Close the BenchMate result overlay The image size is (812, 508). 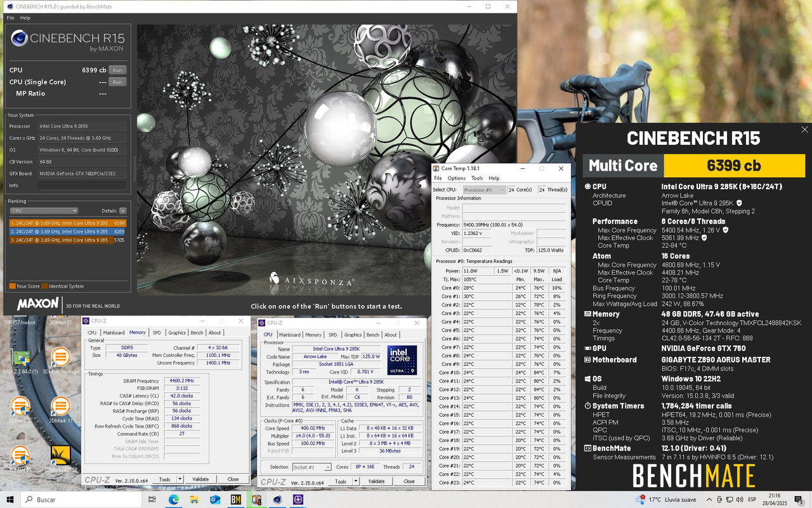pos(804,130)
